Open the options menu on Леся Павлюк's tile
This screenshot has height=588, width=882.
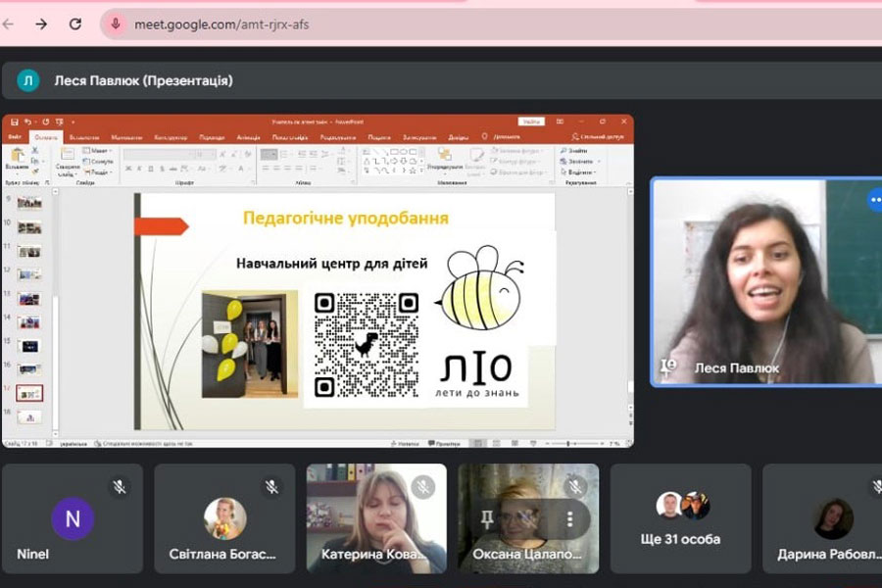[873, 200]
